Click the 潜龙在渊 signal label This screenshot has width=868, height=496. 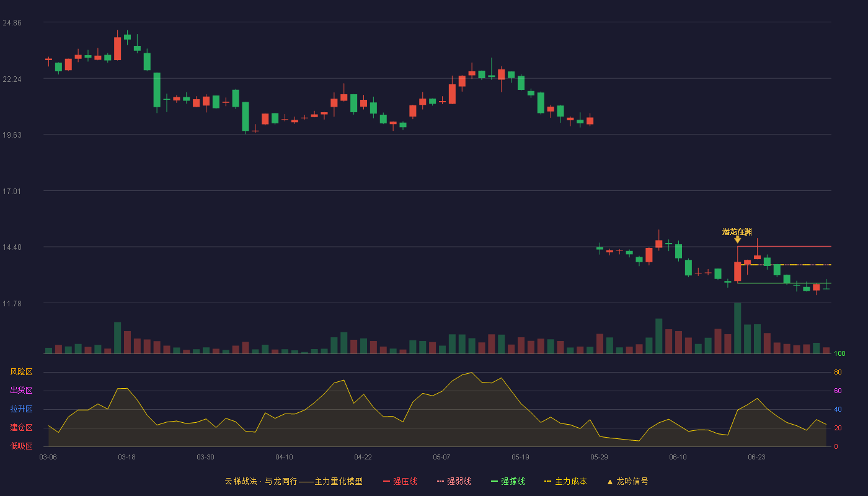(737, 232)
